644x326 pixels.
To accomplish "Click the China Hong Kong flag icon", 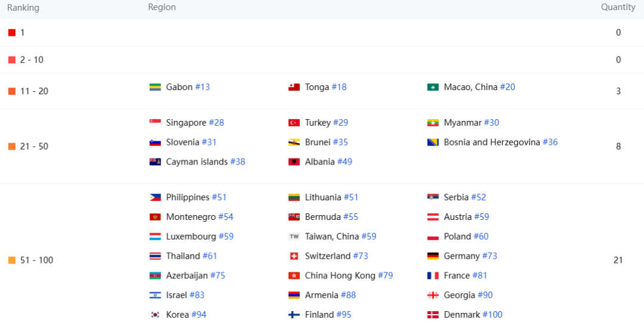I will pyautogui.click(x=293, y=275).
